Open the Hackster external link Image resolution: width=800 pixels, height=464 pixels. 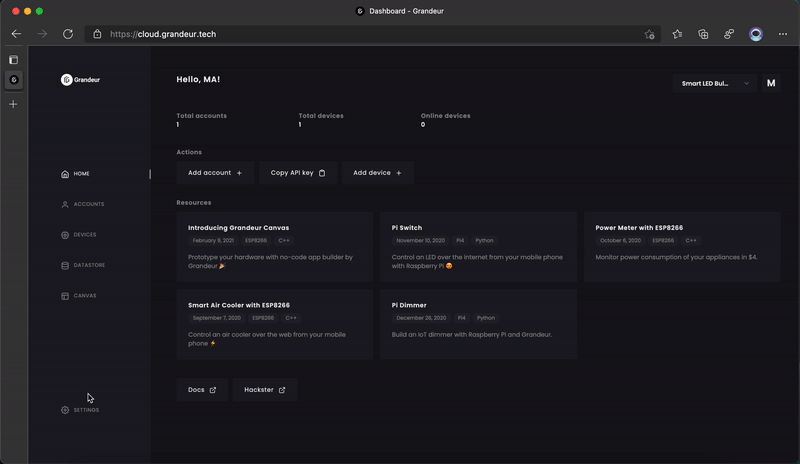pos(265,390)
